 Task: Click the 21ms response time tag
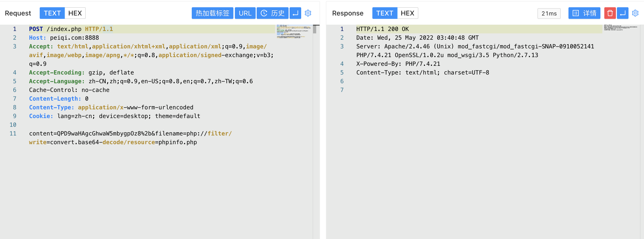point(549,13)
